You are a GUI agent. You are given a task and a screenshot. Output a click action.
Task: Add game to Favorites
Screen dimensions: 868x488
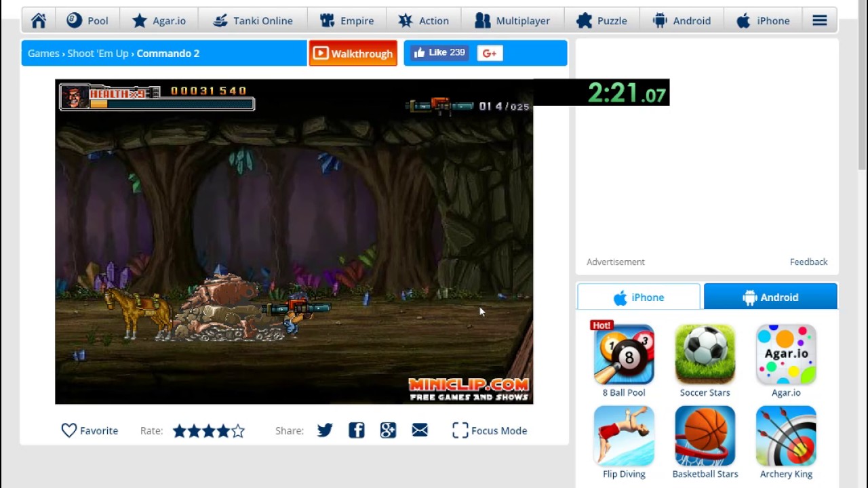[x=90, y=430]
